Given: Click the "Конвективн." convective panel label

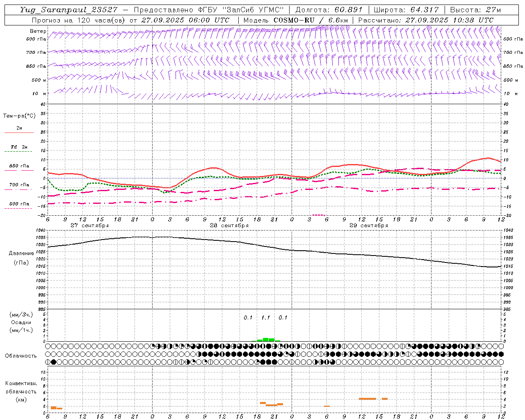Looking at the screenshot, I should (x=21, y=383).
